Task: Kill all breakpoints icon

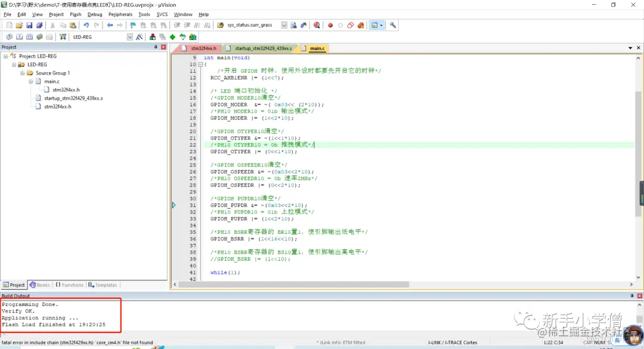Action: pyautogui.click(x=361, y=25)
